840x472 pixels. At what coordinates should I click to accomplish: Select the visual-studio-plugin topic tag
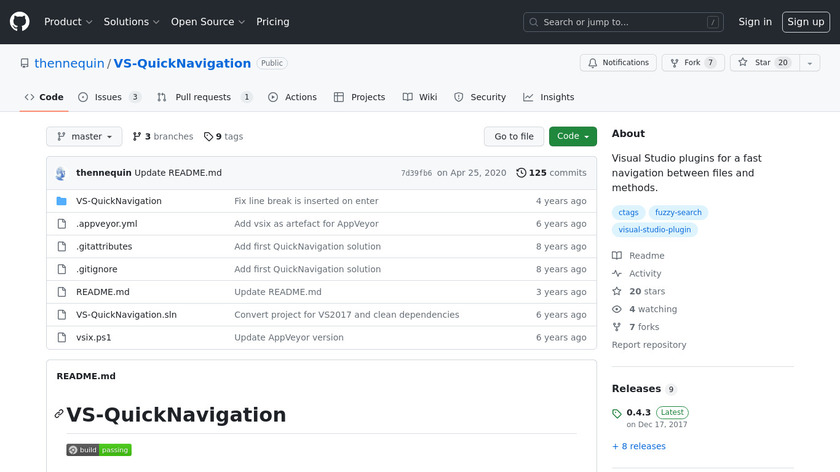tap(655, 230)
